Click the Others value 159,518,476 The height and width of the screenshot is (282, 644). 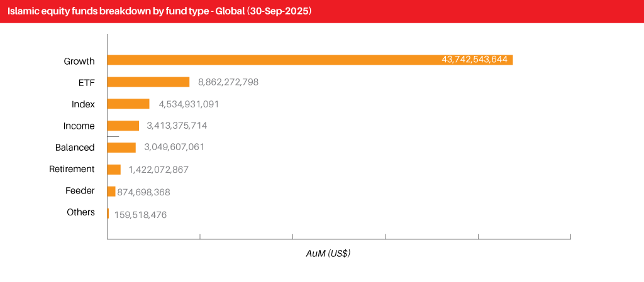coord(140,215)
